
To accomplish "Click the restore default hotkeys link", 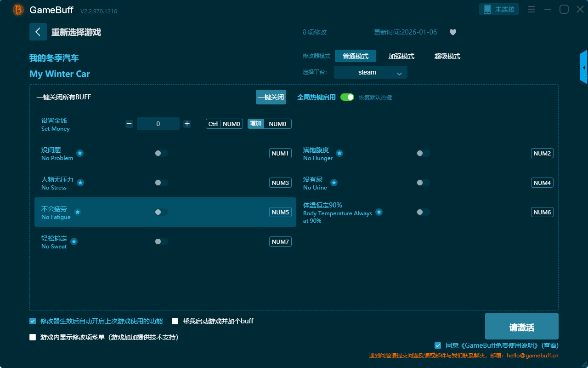I will pos(375,98).
